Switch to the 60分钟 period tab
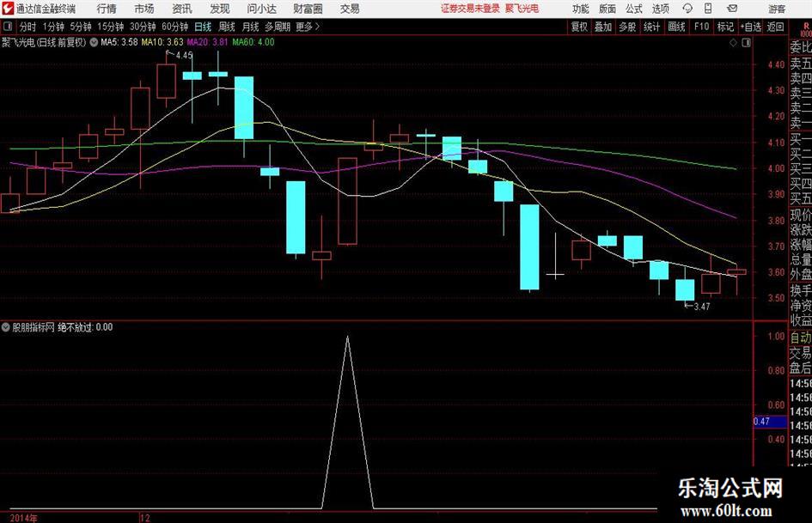 [x=174, y=27]
